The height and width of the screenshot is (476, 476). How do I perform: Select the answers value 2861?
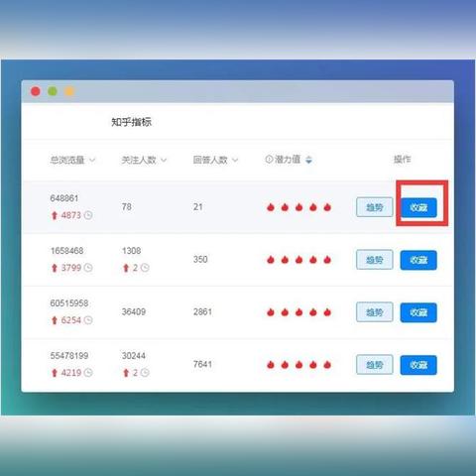[202, 311]
